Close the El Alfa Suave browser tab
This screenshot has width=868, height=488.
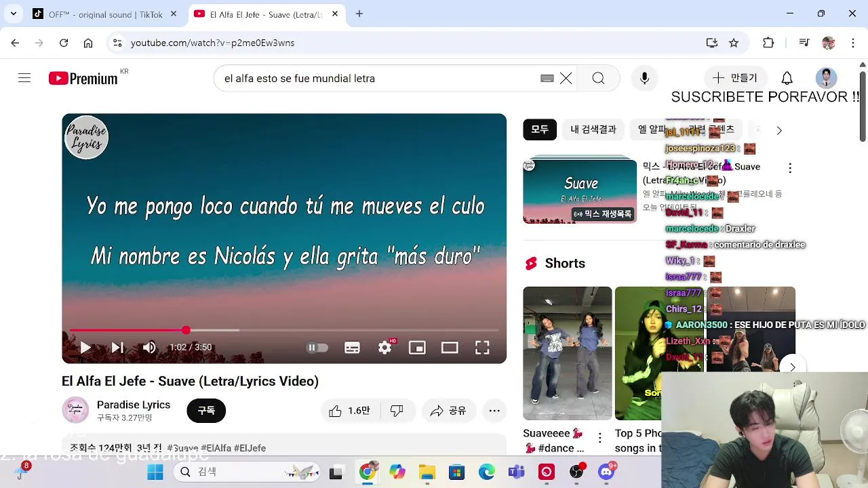[335, 14]
